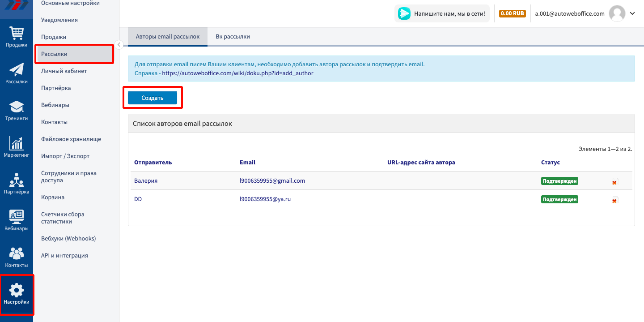Sort by Статус column header

point(551,162)
